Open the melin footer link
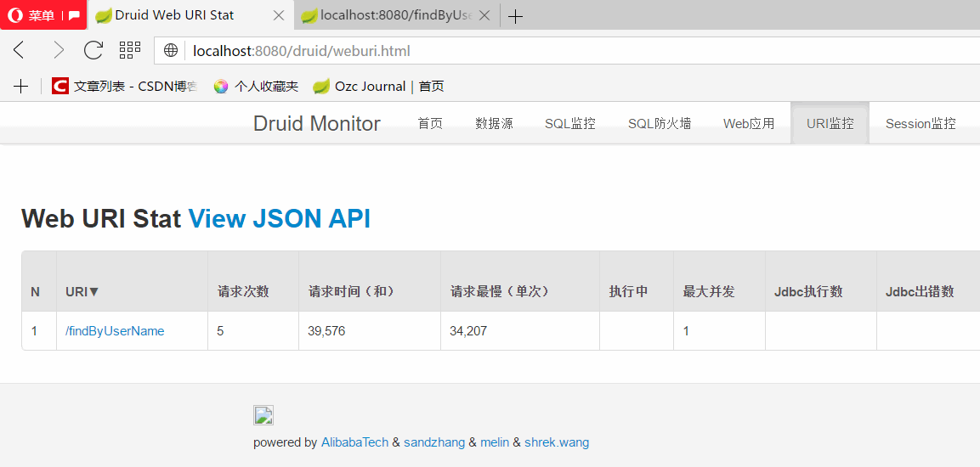 tap(495, 442)
